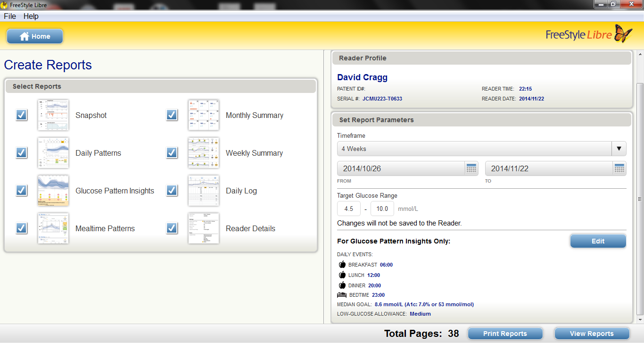Viewport: 644px width, 343px height.
Task: Click the dinner apple icon
Action: [342, 285]
